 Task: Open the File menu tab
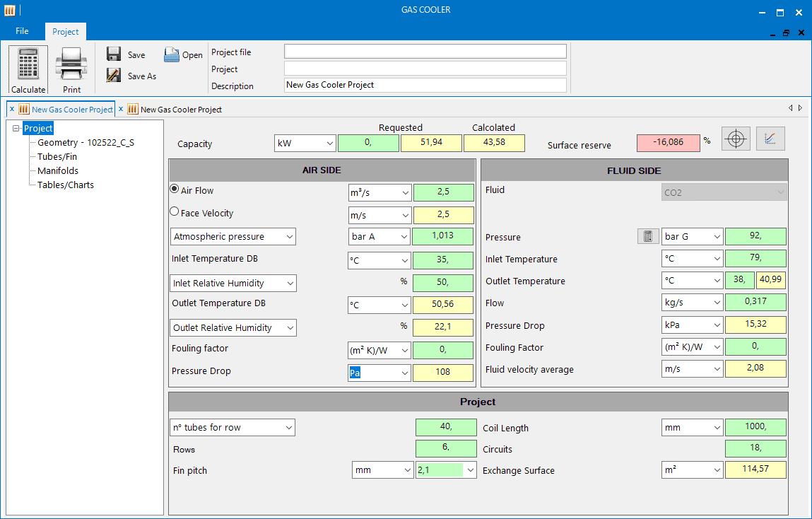click(x=23, y=31)
